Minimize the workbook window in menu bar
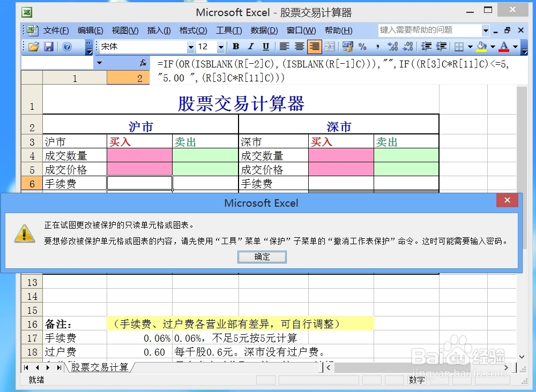The image size is (536, 392). pyautogui.click(x=496, y=31)
